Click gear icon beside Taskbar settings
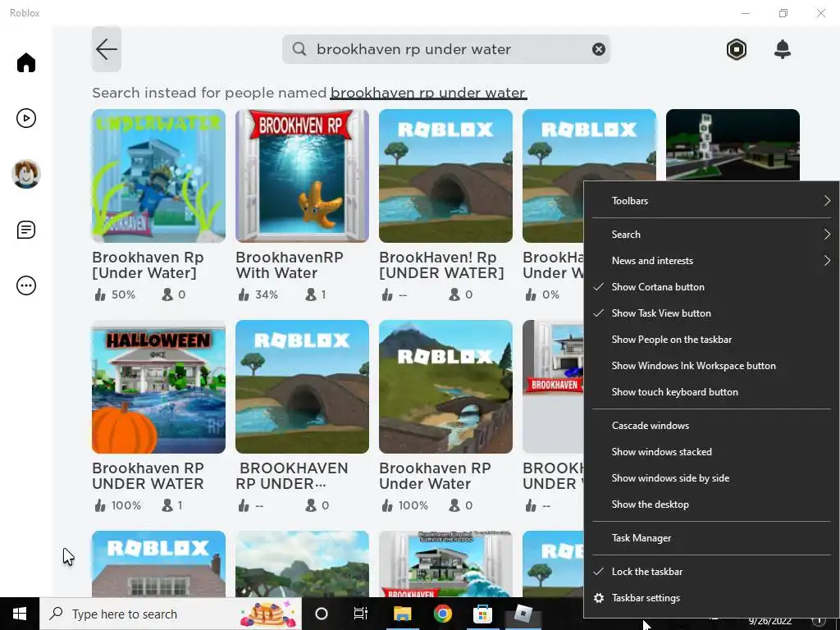 (599, 598)
